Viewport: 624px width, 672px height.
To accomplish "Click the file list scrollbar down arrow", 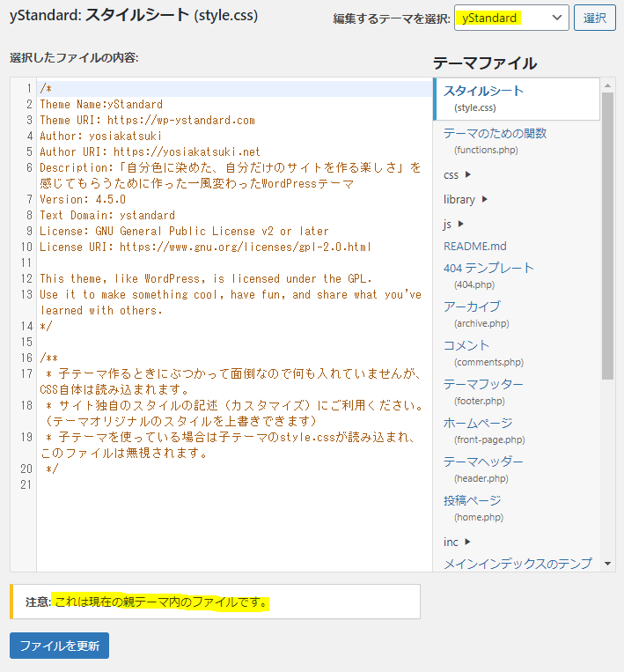I will (607, 564).
